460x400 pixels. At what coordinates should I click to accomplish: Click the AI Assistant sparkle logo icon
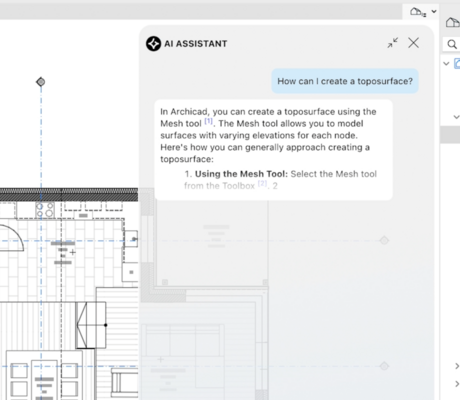[x=153, y=44]
